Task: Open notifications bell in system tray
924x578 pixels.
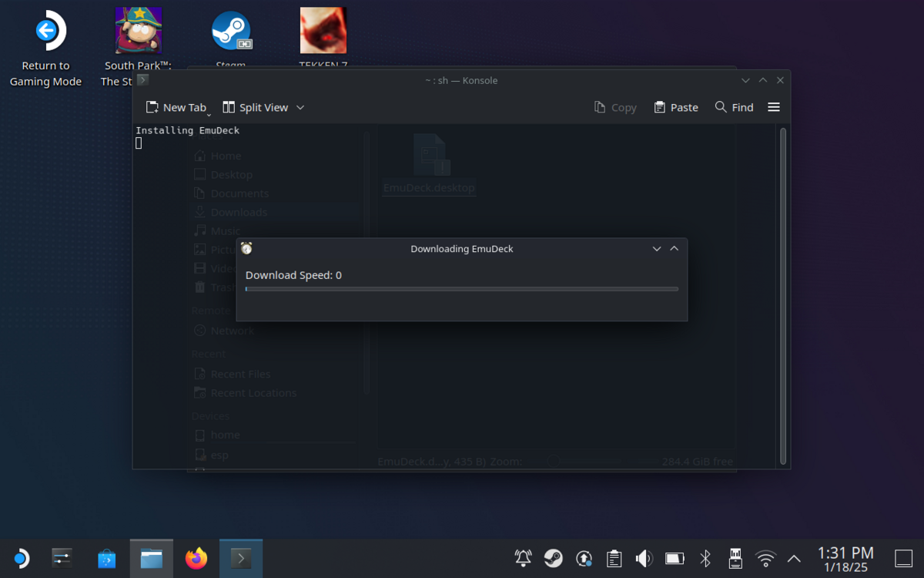Action: click(x=523, y=558)
